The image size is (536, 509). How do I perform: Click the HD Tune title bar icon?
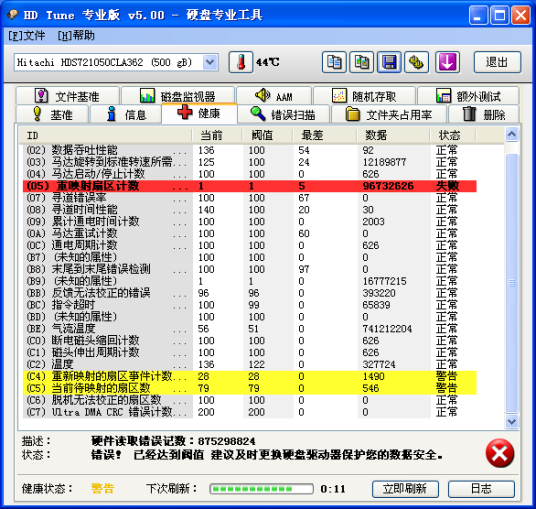pyautogui.click(x=13, y=15)
